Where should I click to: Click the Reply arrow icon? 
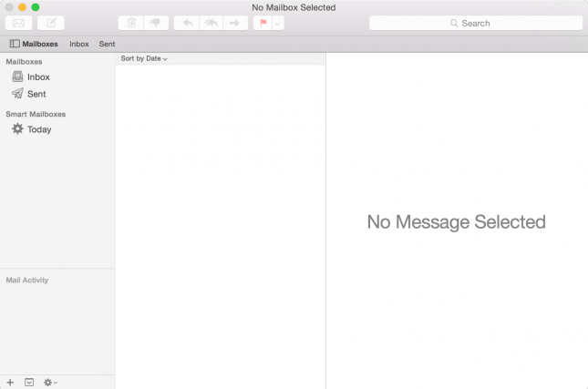[x=188, y=24]
